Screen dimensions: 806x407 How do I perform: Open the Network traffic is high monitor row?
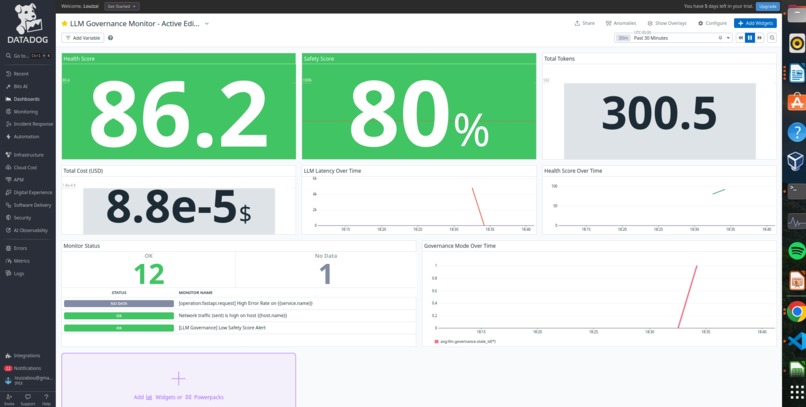[239, 316]
